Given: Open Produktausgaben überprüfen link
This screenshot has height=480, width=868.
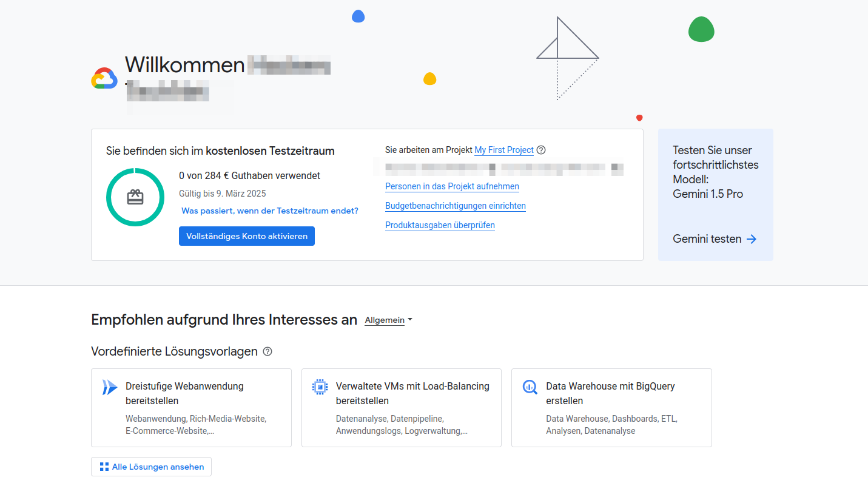Looking at the screenshot, I should pos(440,225).
